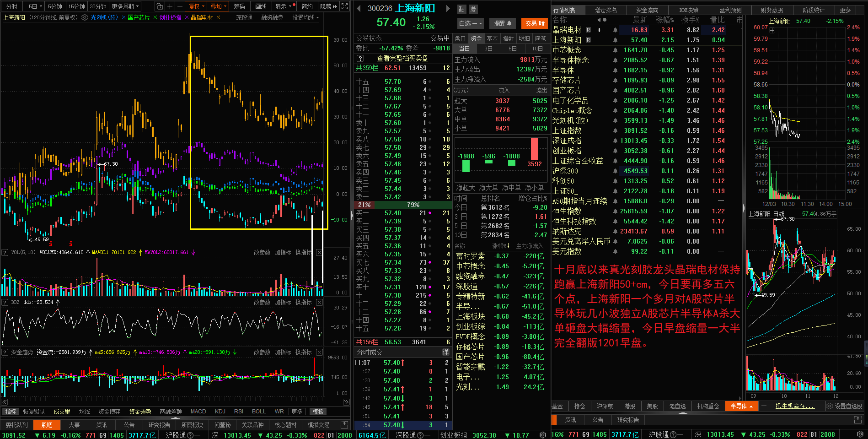Switch to 资金 tab
Screen dimensions: 868x439
476,38
